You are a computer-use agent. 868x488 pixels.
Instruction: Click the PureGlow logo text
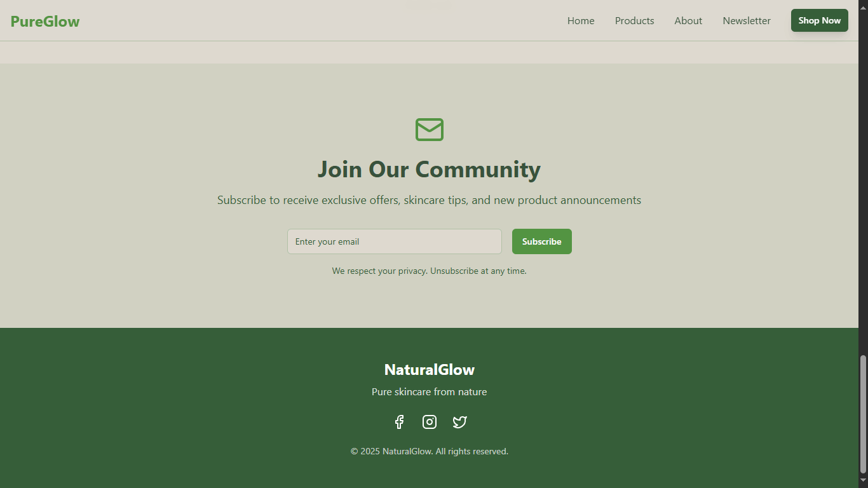[x=44, y=20]
